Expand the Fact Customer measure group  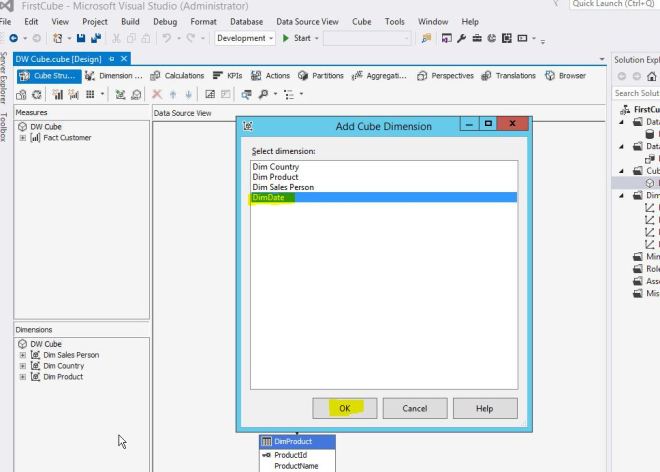(x=23, y=138)
